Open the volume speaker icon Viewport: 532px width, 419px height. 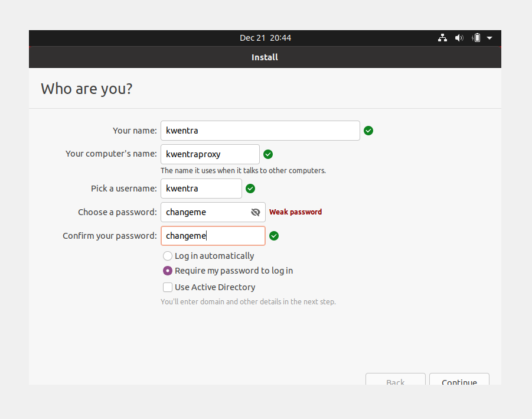(x=459, y=38)
